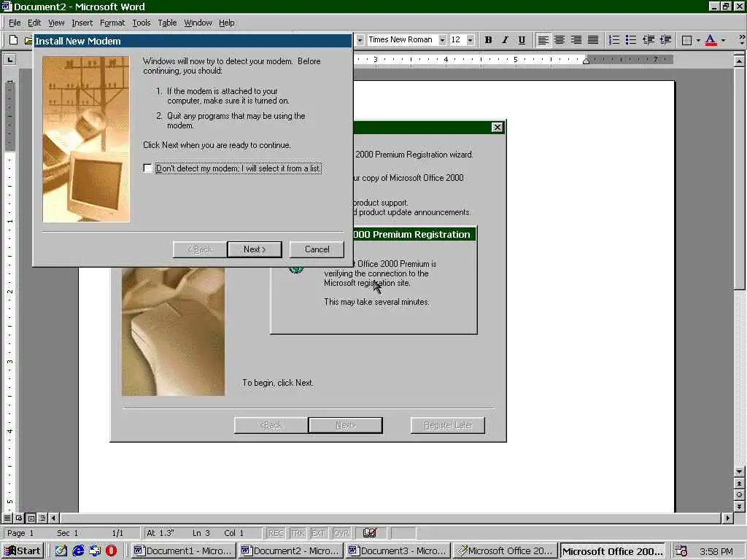
Task: Open the style dropdown arrow
Action: point(360,40)
